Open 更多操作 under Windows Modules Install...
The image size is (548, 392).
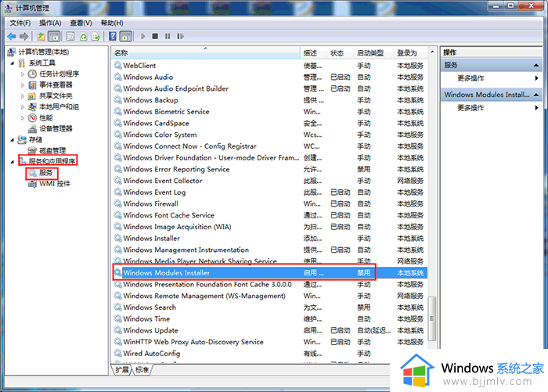pos(470,108)
